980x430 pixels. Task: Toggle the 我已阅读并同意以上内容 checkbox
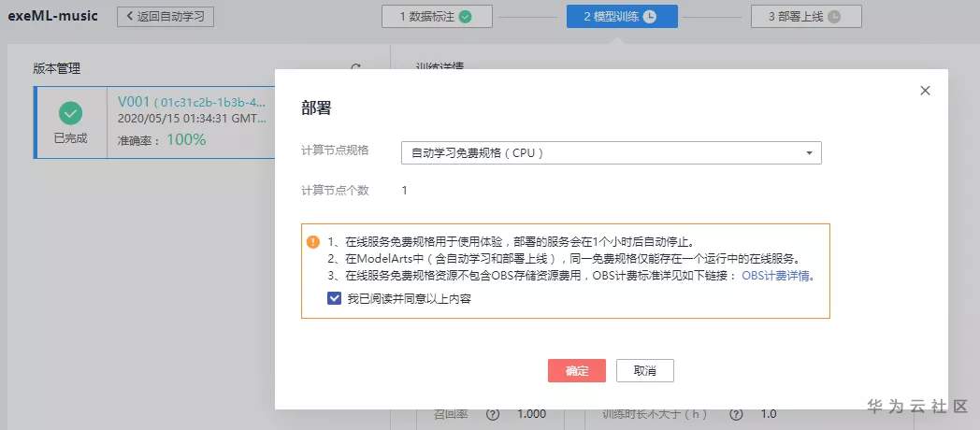tap(334, 298)
